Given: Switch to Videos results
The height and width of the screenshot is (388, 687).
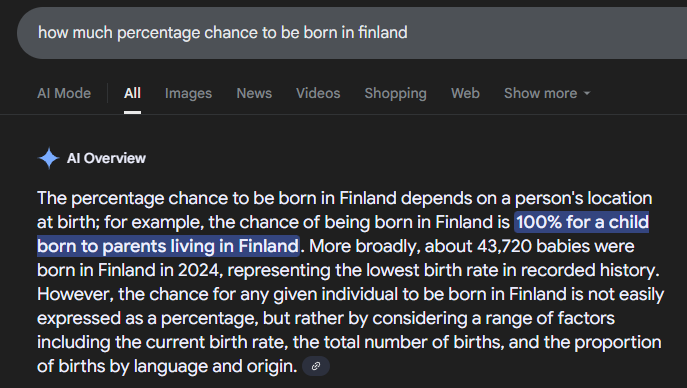Looking at the screenshot, I should (318, 93).
